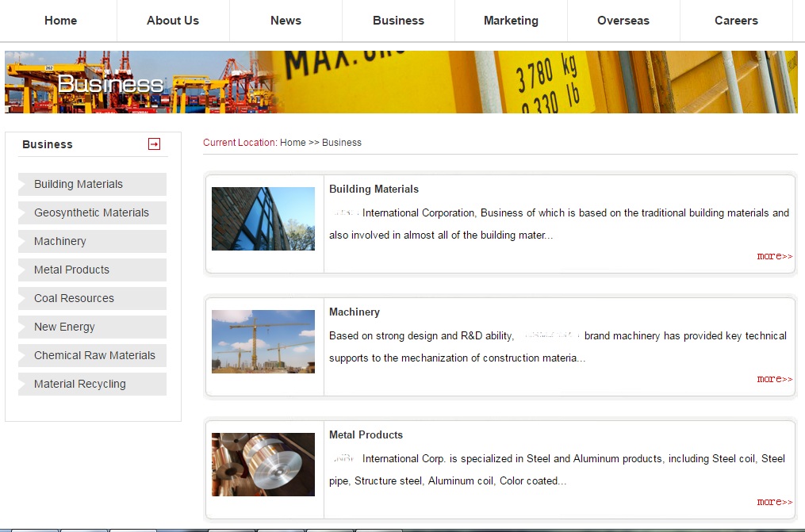Open New Energy sidebar category
This screenshot has width=805, height=532.
tap(64, 327)
